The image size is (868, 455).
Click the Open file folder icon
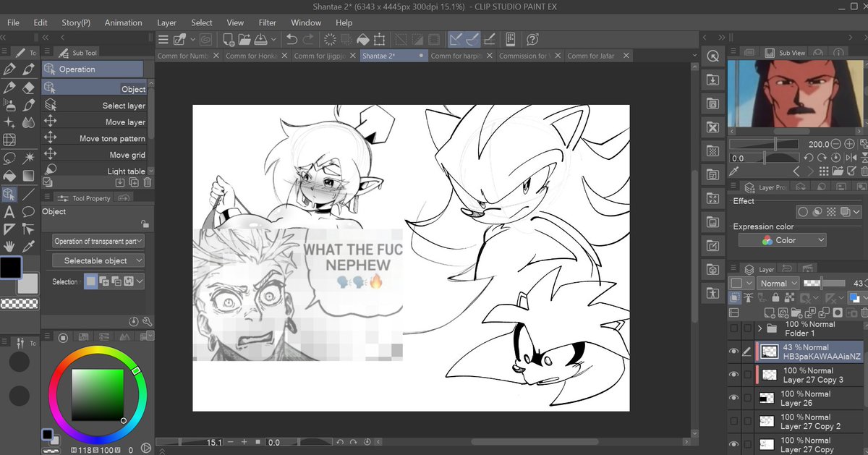coord(244,39)
